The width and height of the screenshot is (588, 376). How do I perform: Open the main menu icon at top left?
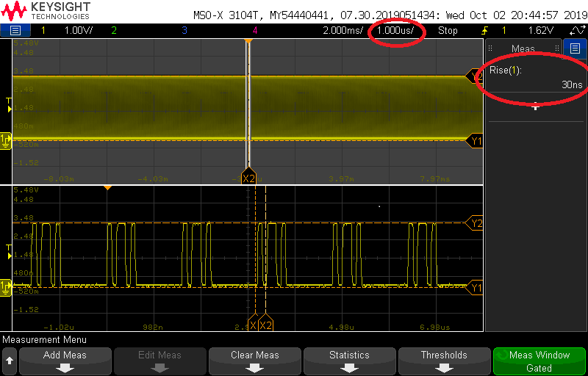[x=15, y=30]
